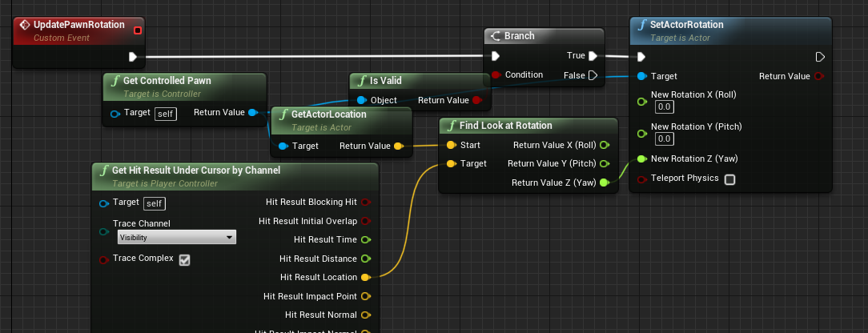The image size is (868, 333).
Task: Click the Hit Result Location pin
Action: [365, 277]
